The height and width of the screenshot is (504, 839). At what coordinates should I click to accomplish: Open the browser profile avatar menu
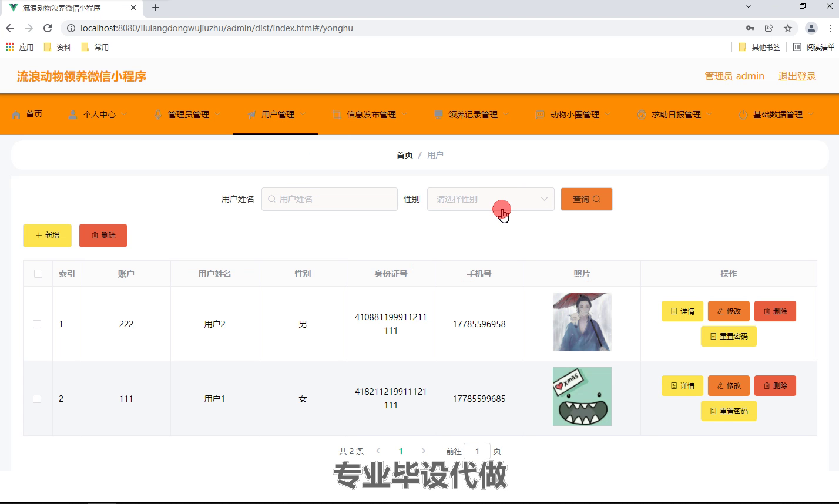[811, 28]
